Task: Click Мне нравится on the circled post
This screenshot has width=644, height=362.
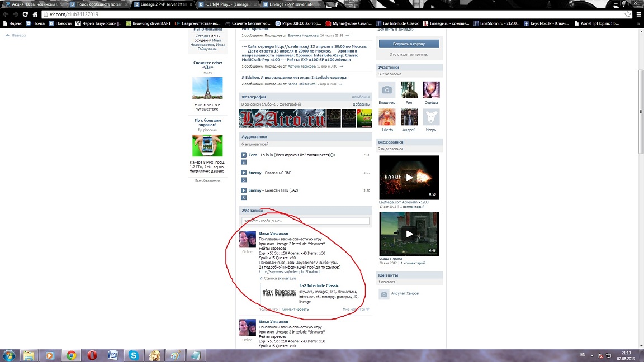Action: (x=356, y=309)
